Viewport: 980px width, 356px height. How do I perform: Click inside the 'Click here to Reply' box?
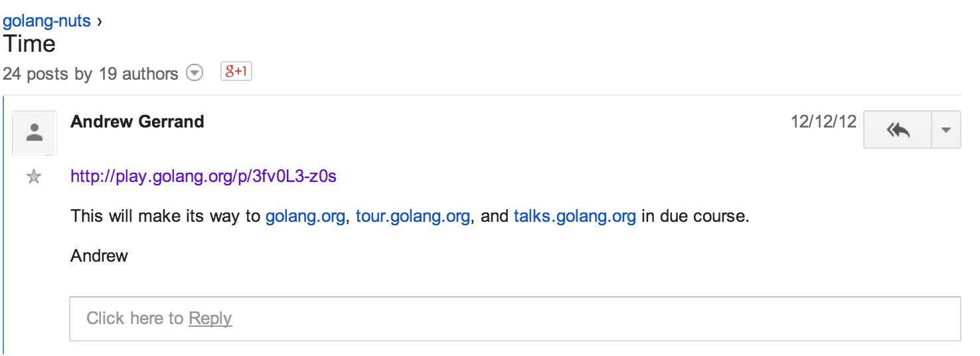[x=515, y=318]
